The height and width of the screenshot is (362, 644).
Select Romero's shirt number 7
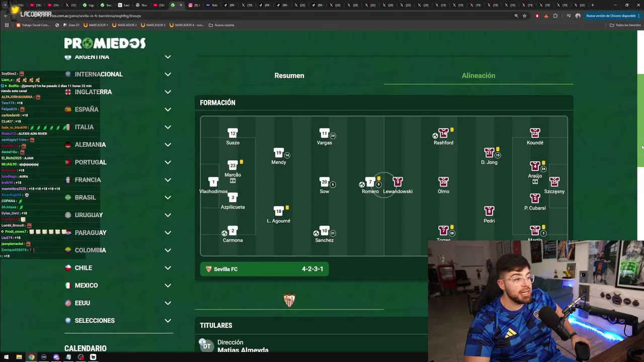coord(370,182)
